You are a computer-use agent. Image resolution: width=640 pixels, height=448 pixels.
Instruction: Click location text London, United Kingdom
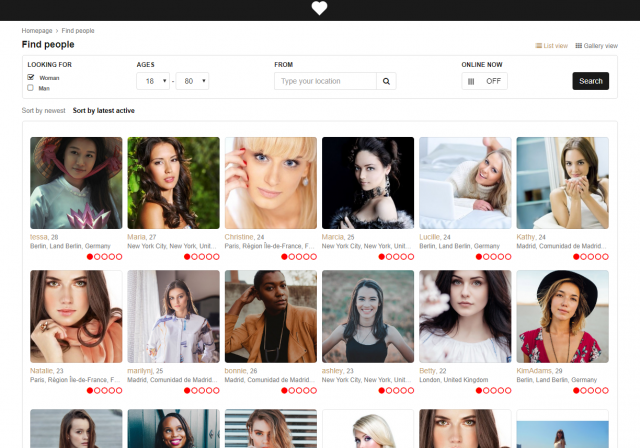(x=453, y=380)
